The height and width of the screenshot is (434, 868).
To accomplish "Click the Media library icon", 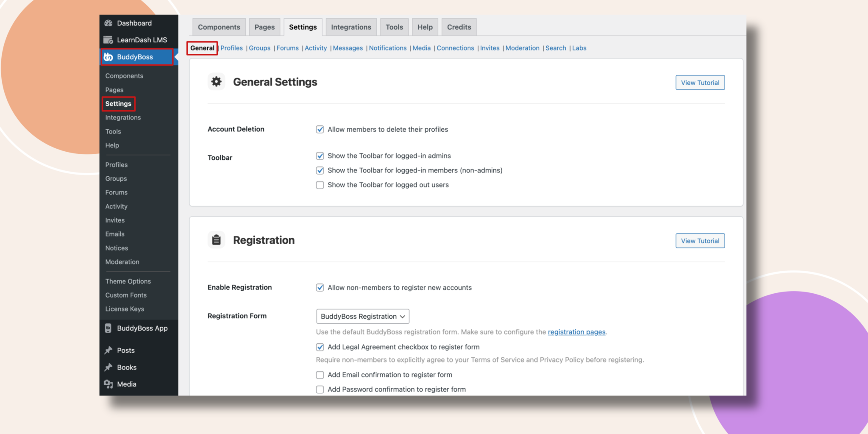I will pyautogui.click(x=108, y=384).
